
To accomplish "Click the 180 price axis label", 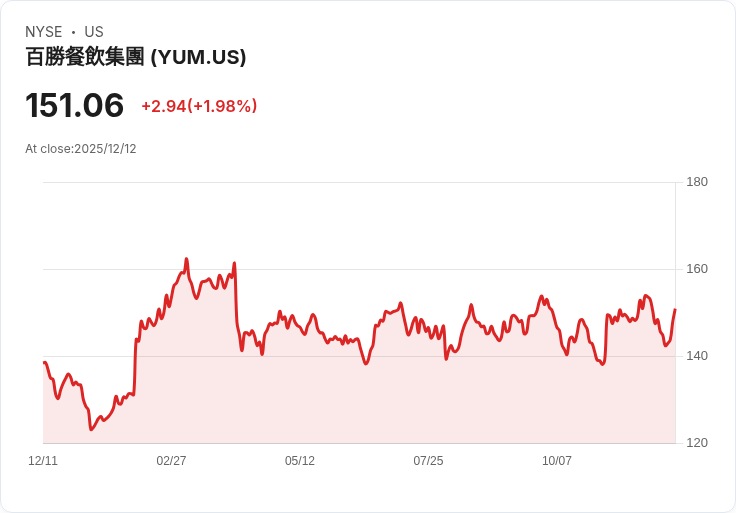I will [697, 182].
